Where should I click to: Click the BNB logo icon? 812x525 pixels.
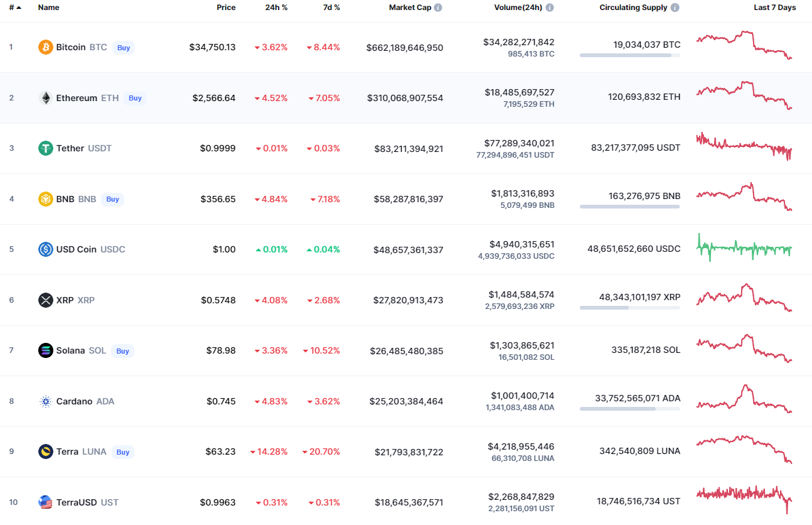pyautogui.click(x=46, y=199)
